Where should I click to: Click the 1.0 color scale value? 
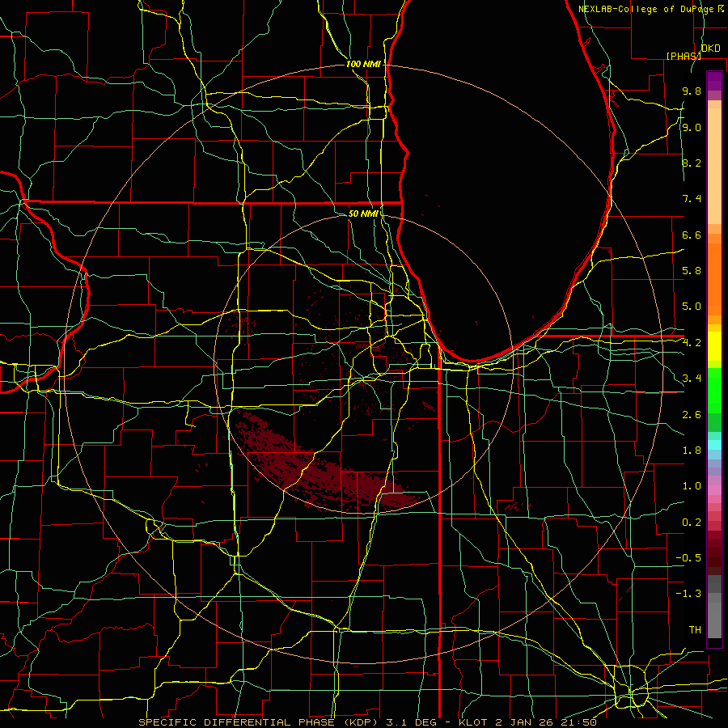pyautogui.click(x=692, y=486)
